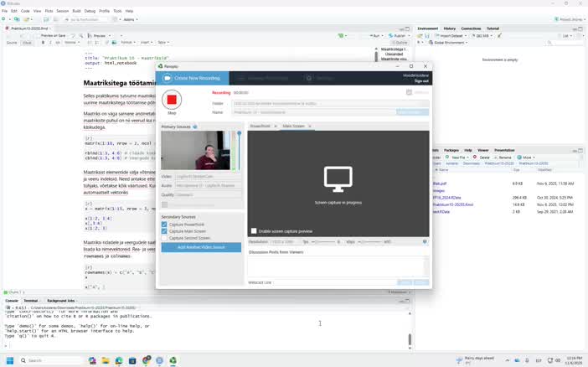Open the Tools menu in RStudio
The height and width of the screenshot is (367, 588).
point(117,11)
